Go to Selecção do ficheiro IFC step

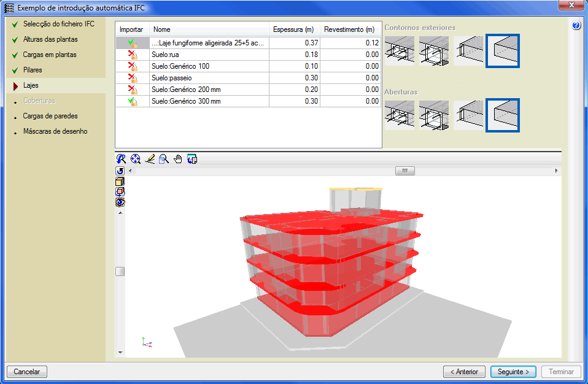click(58, 24)
